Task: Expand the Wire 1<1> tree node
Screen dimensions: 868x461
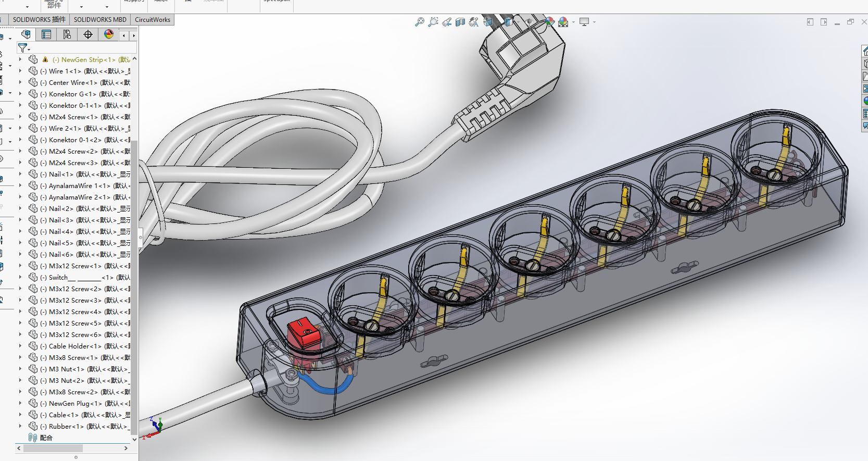Action: [x=20, y=71]
